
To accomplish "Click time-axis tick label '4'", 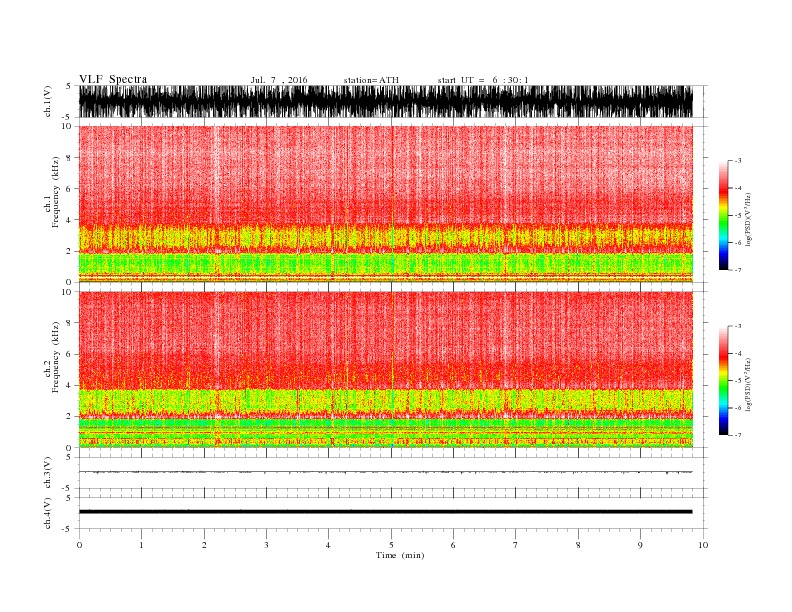I will pos(328,545).
